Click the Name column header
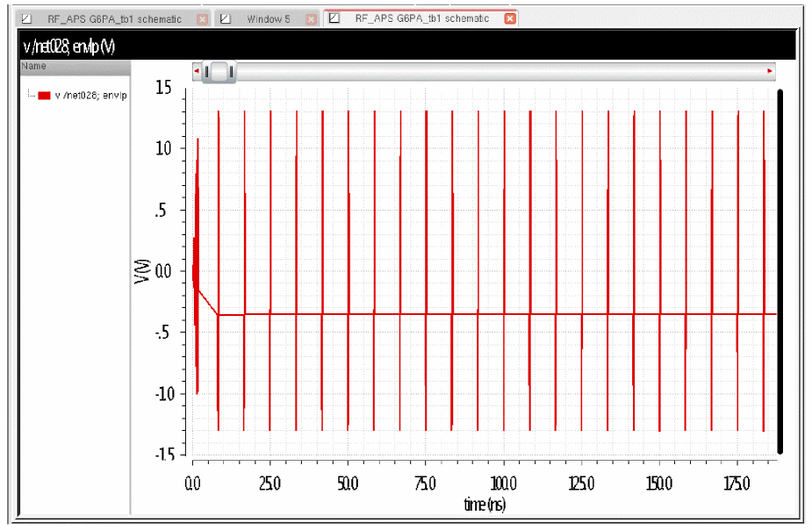This screenshot has height=530, width=812. tap(75, 67)
